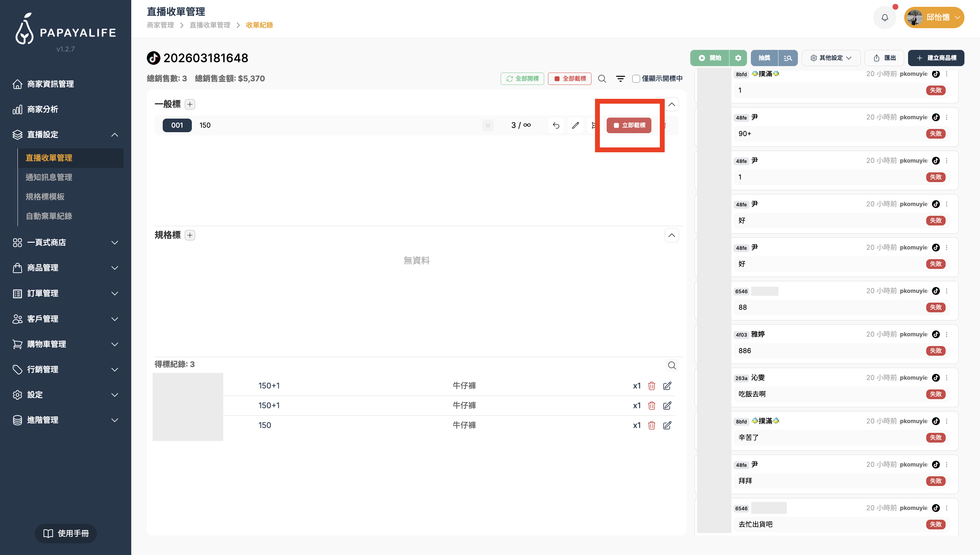The height and width of the screenshot is (555, 980).
Task: Edit the 150 牛仔褲 bid record
Action: pyautogui.click(x=667, y=425)
